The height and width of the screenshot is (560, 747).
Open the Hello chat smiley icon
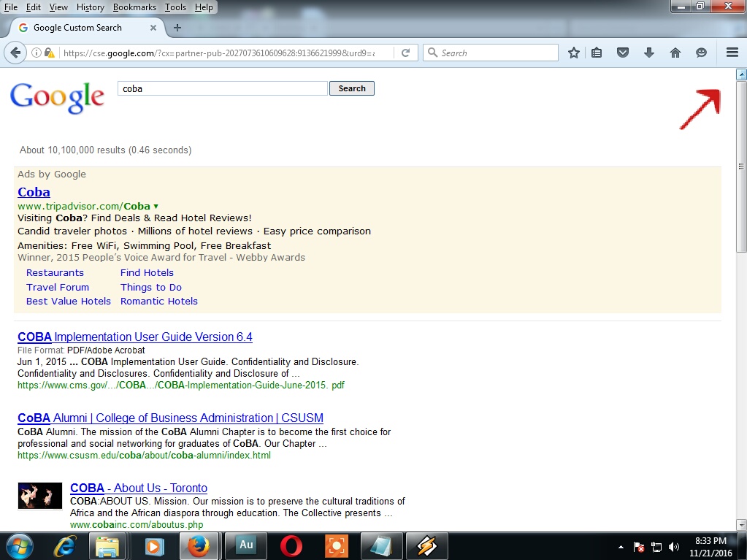pyautogui.click(x=701, y=53)
